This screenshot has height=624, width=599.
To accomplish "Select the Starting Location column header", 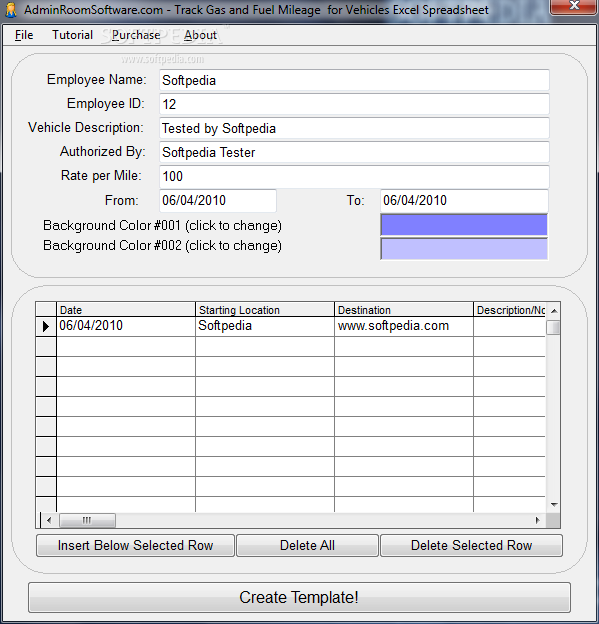I will click(265, 310).
